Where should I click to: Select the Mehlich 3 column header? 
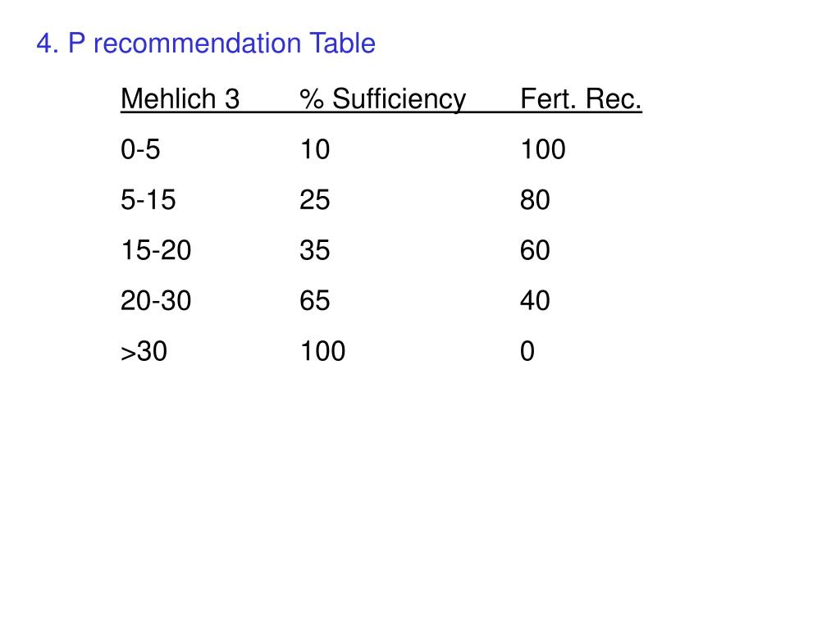180,98
